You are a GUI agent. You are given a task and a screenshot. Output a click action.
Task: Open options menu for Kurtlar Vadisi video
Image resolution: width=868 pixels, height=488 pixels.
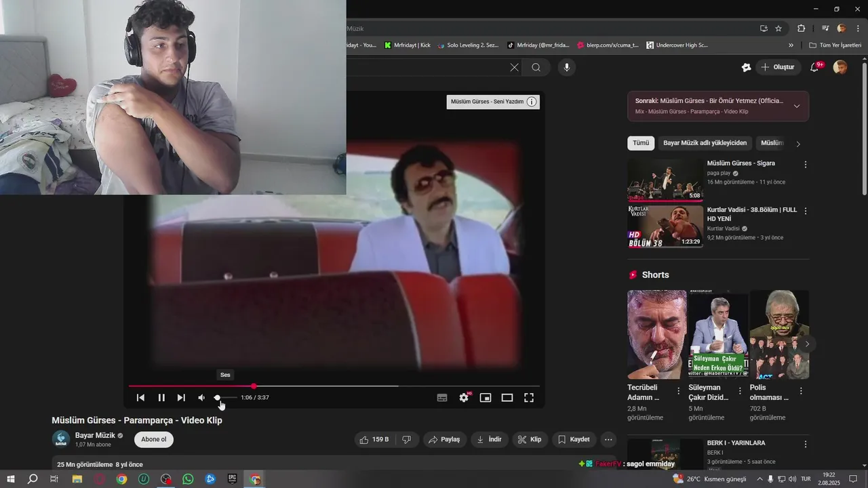click(806, 211)
